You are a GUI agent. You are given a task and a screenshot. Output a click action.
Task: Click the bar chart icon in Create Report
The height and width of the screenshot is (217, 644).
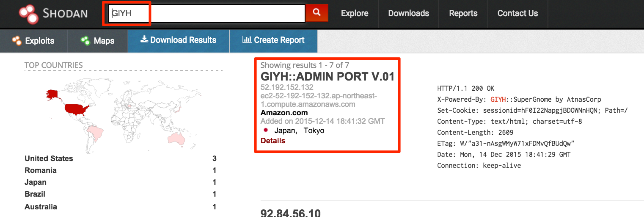pyautogui.click(x=247, y=39)
